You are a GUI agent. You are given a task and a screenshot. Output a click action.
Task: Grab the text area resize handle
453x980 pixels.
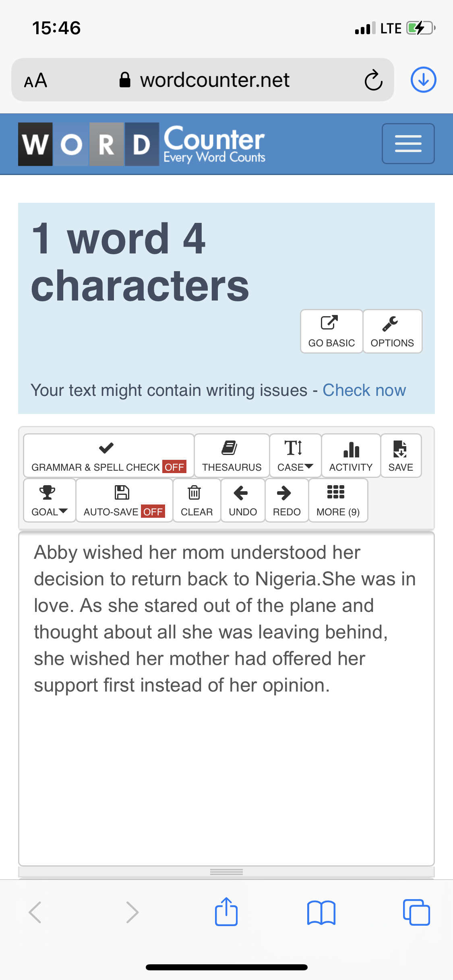[x=226, y=872]
